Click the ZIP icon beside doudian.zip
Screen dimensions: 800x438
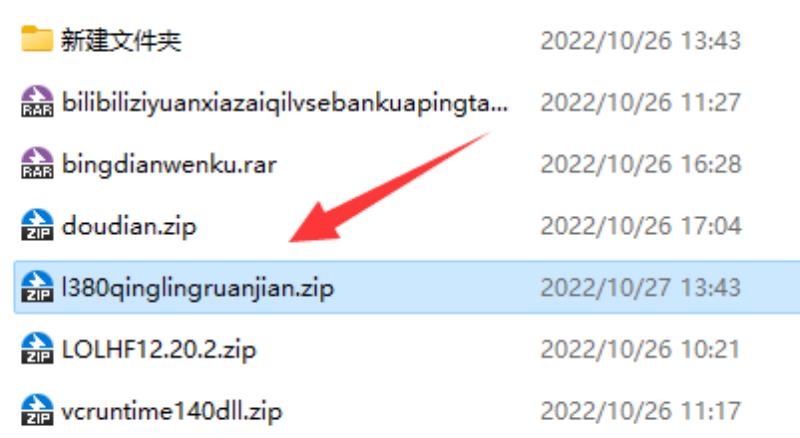click(x=37, y=225)
